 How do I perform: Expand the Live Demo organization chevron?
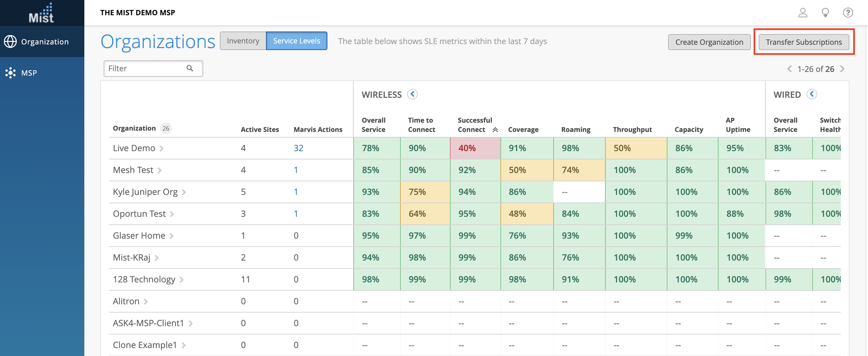162,148
